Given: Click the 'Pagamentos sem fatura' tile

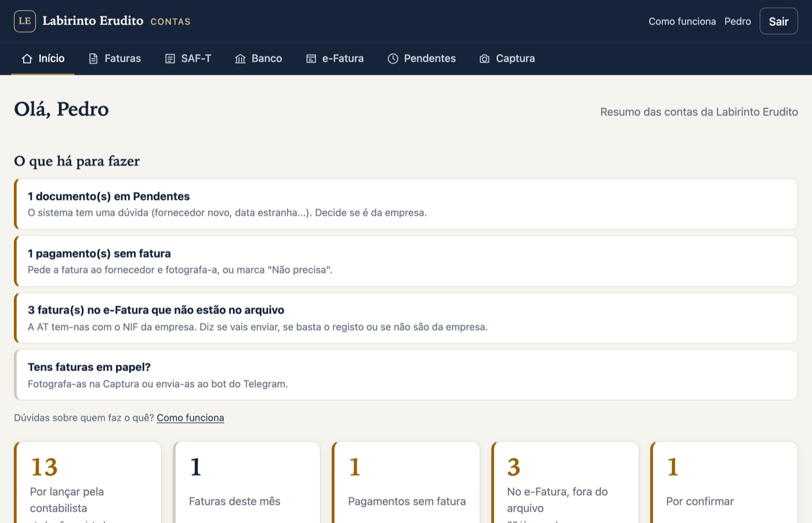Looking at the screenshot, I should 406,482.
